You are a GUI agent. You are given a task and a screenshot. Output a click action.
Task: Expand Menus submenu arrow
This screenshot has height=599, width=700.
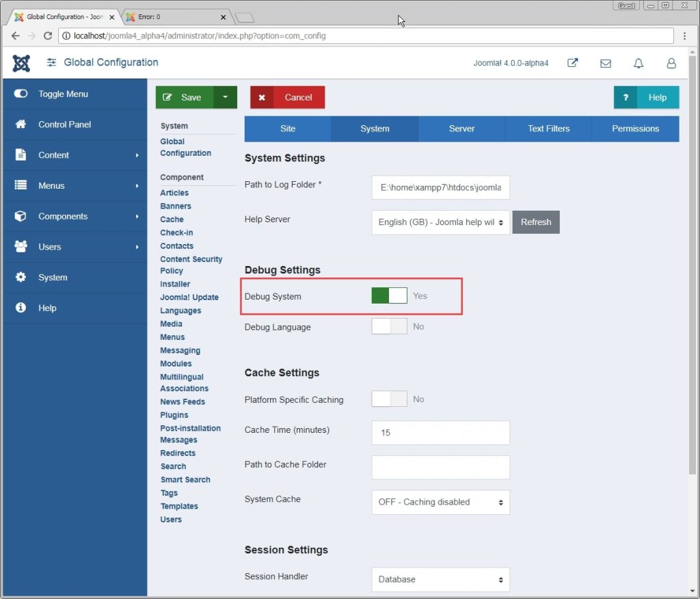pos(137,185)
